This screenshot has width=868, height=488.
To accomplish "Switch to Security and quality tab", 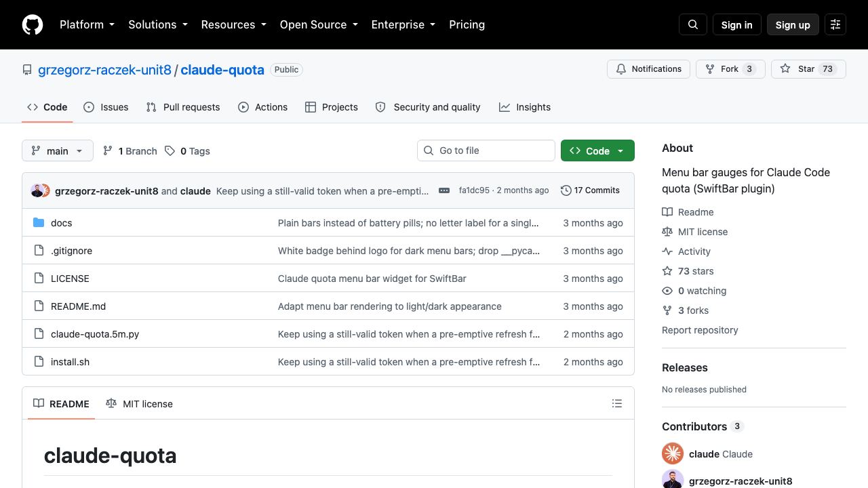I will 428,107.
